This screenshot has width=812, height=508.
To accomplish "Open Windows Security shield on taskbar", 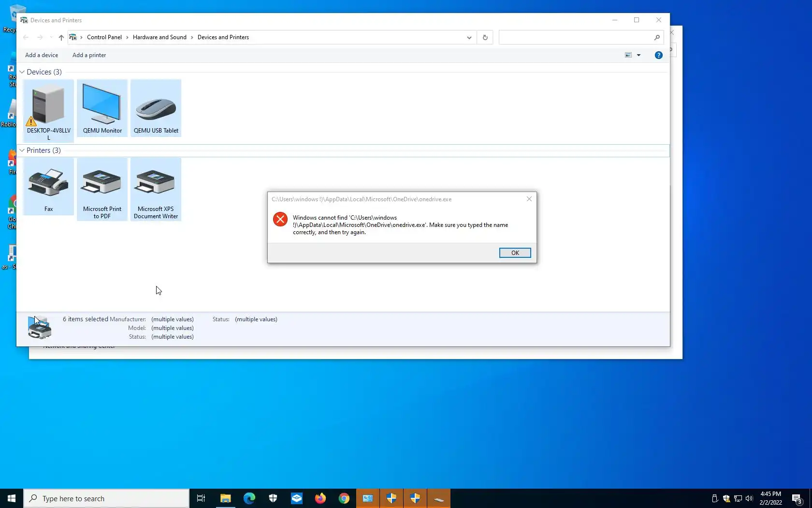I will (x=273, y=498).
